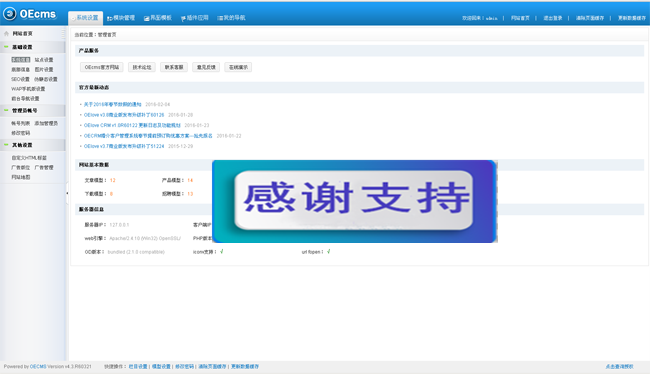Viewport: 650px width, 374px height.
Task: Click the 技术论坛 button
Action: pyautogui.click(x=142, y=67)
